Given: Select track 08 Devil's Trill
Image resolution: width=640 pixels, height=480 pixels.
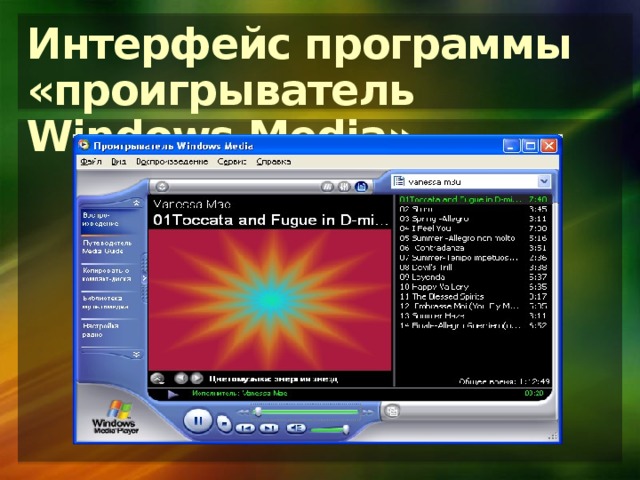Looking at the screenshot, I should [x=473, y=268].
